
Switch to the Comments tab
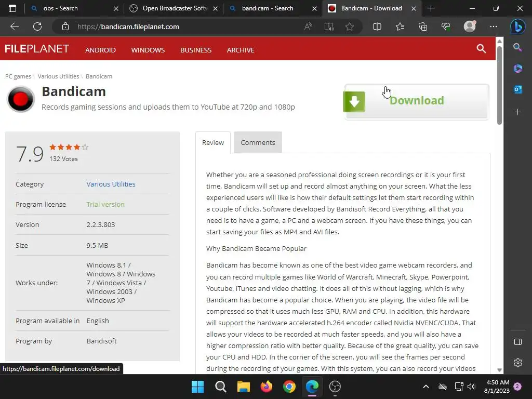click(x=258, y=142)
